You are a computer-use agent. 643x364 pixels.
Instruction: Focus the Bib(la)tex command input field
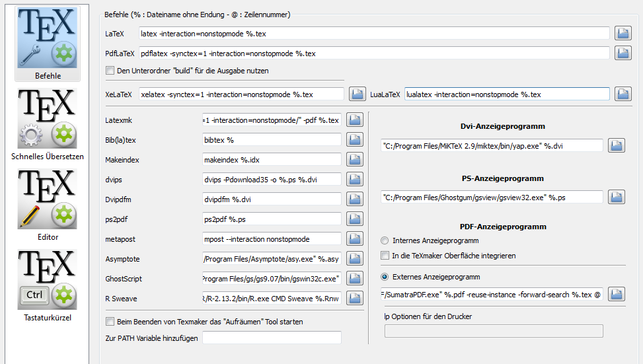(272, 139)
